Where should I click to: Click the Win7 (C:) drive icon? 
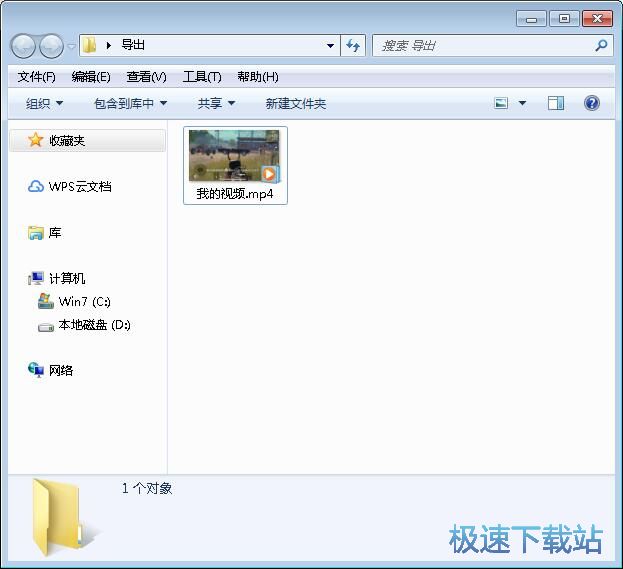coord(46,301)
